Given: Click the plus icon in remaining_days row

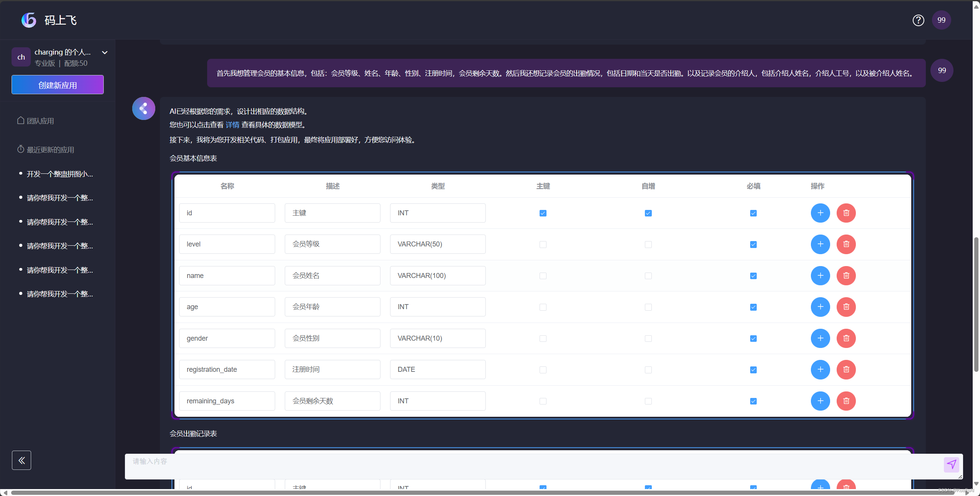Looking at the screenshot, I should pos(820,401).
